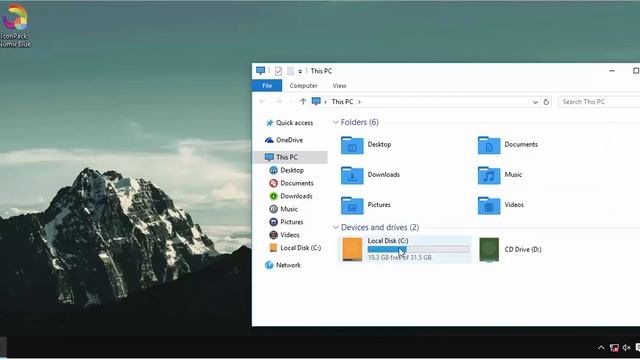Select the Music folder icon in Folders
640x360 pixels.
tap(489, 175)
